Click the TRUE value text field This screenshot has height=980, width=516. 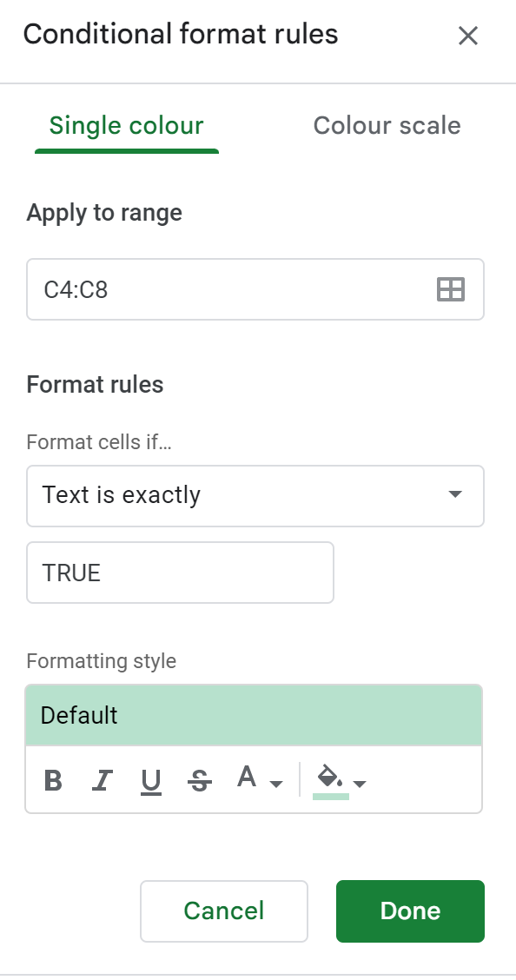(180, 572)
